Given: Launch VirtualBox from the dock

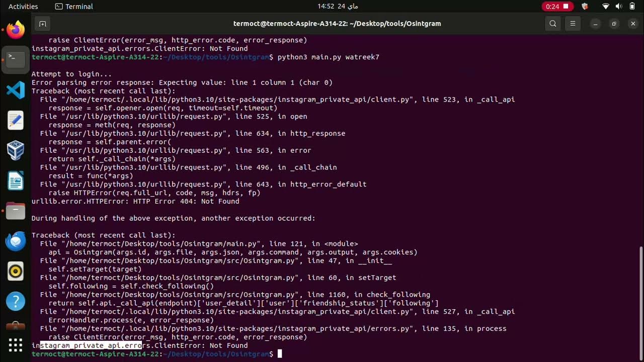Looking at the screenshot, I should (16, 150).
